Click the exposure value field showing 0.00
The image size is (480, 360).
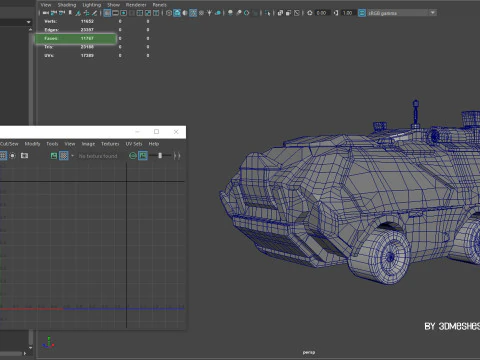pos(322,13)
